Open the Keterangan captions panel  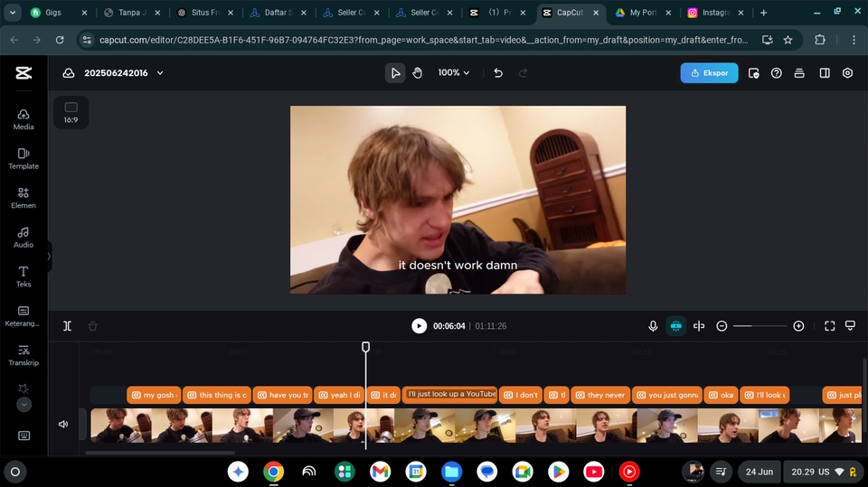click(24, 316)
